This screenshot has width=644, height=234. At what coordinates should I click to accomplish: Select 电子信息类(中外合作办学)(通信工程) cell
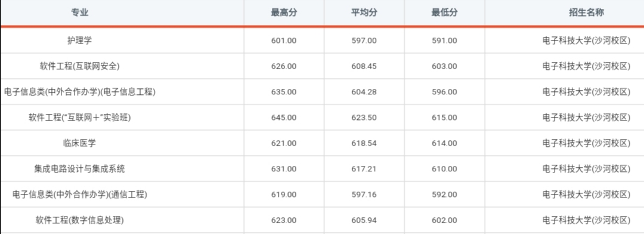80,195
